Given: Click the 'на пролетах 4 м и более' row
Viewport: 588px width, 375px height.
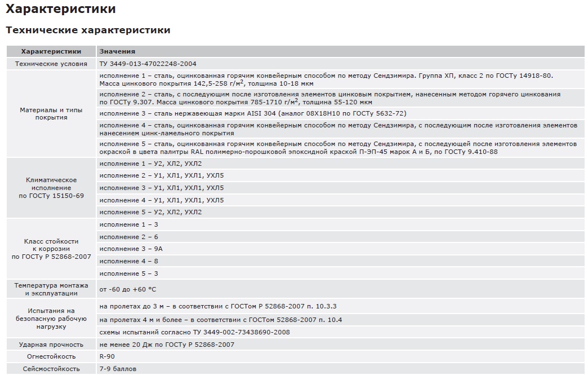Looking at the screenshot, I should 341,320.
